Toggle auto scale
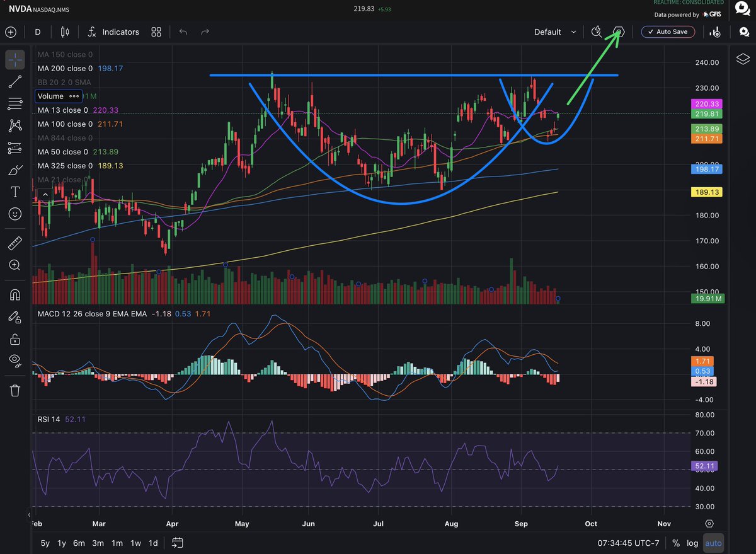 713,543
